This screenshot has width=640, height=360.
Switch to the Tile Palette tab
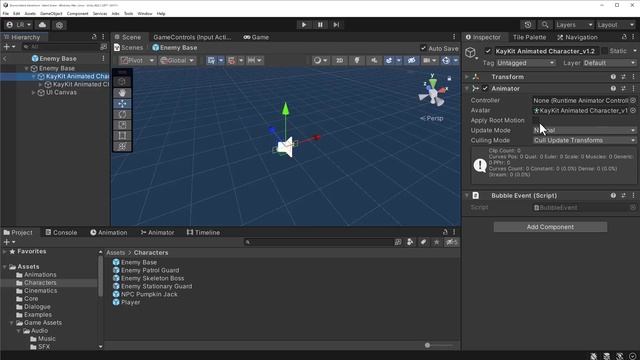[x=529, y=37]
